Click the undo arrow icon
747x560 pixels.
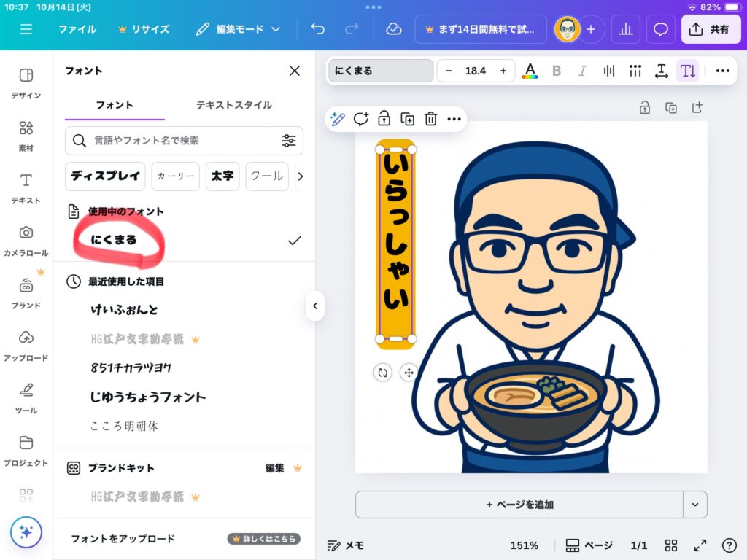point(318,29)
